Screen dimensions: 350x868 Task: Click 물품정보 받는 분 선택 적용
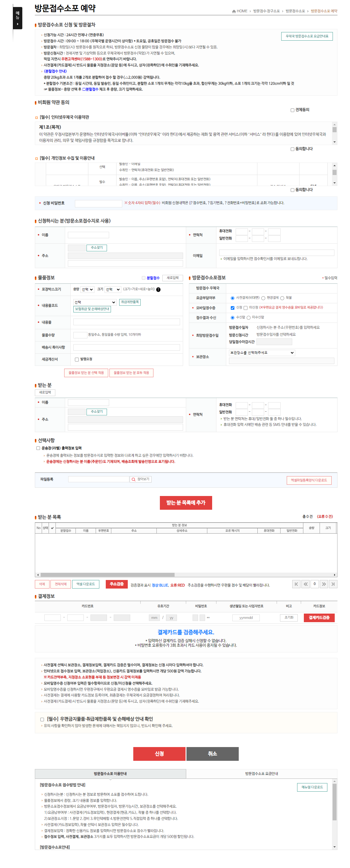pos(86,373)
